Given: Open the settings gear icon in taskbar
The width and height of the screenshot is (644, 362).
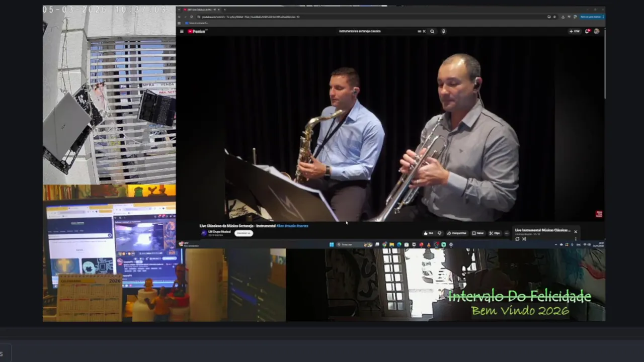Looking at the screenshot, I should (451, 244).
